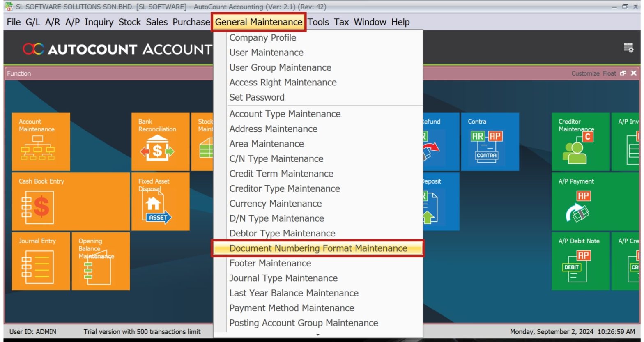Open the Inquiry menu
This screenshot has height=342, width=644.
[99, 22]
